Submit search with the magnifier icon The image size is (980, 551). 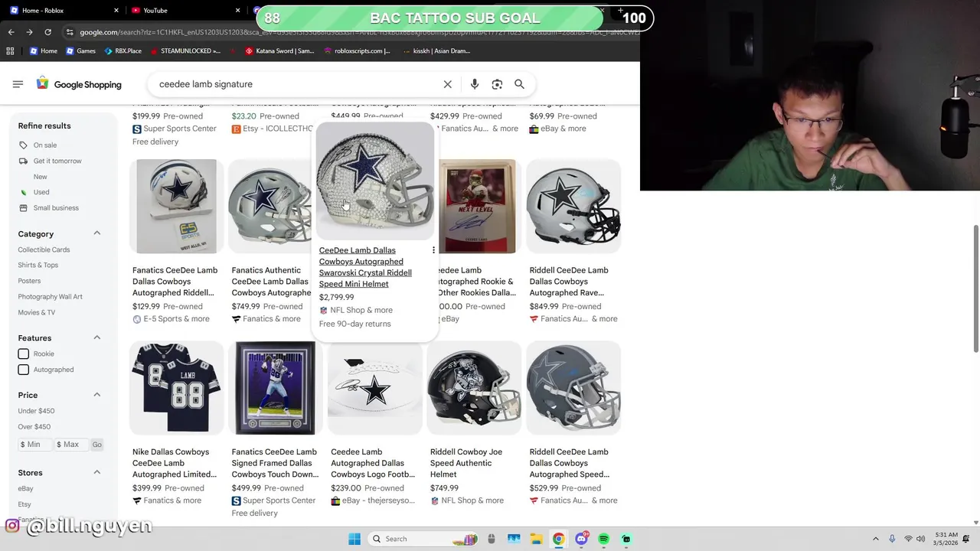[519, 84]
